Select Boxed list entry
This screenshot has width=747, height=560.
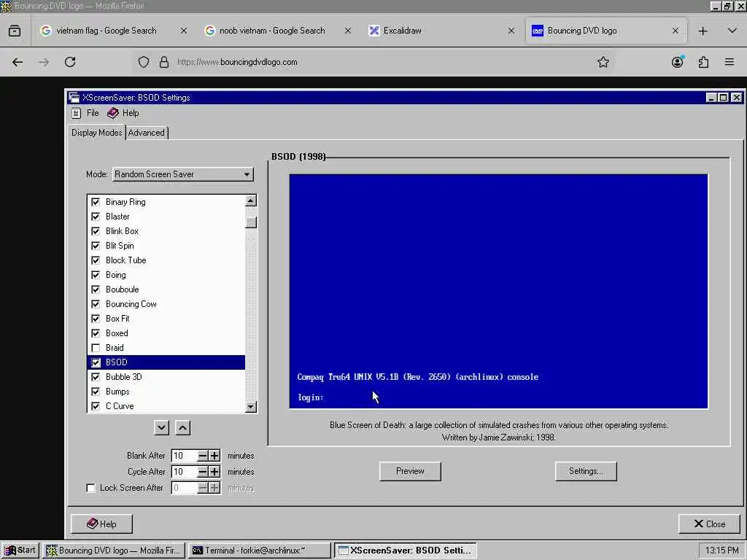166,333
